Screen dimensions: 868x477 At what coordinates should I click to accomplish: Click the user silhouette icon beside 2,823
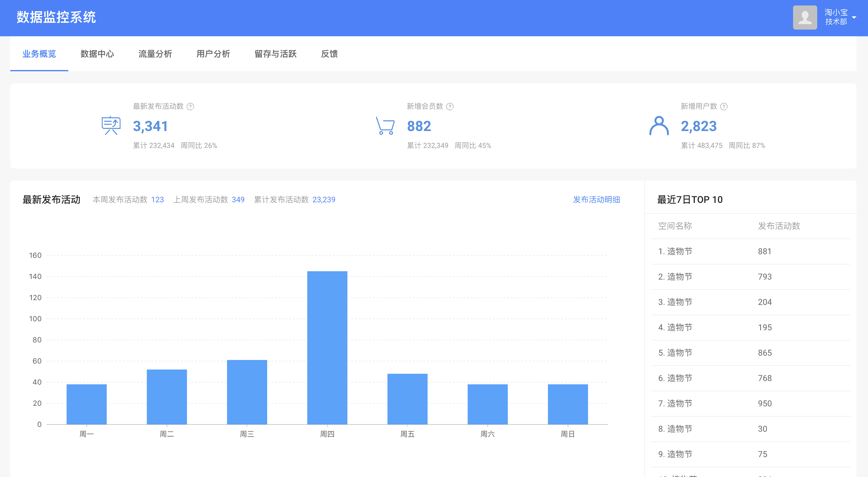coord(659,126)
